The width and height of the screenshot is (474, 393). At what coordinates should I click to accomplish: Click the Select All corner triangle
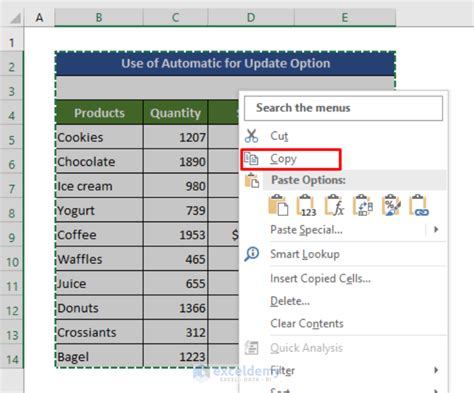15,19
